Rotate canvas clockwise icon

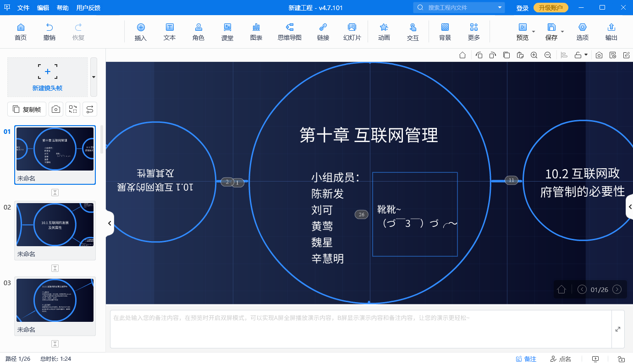pos(492,55)
